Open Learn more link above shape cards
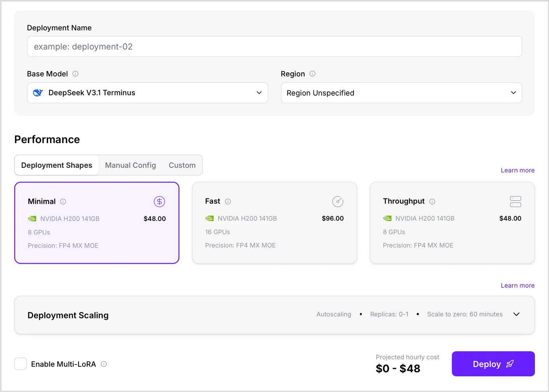The height and width of the screenshot is (392, 549). point(517,170)
